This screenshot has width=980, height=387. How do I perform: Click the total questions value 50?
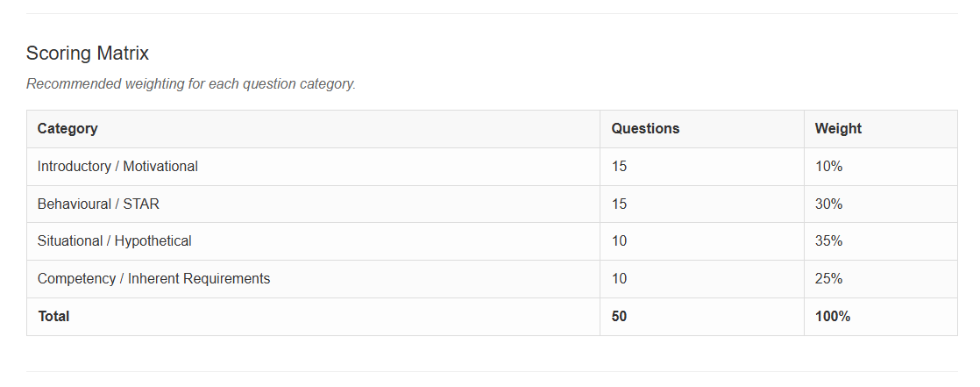coord(702,316)
